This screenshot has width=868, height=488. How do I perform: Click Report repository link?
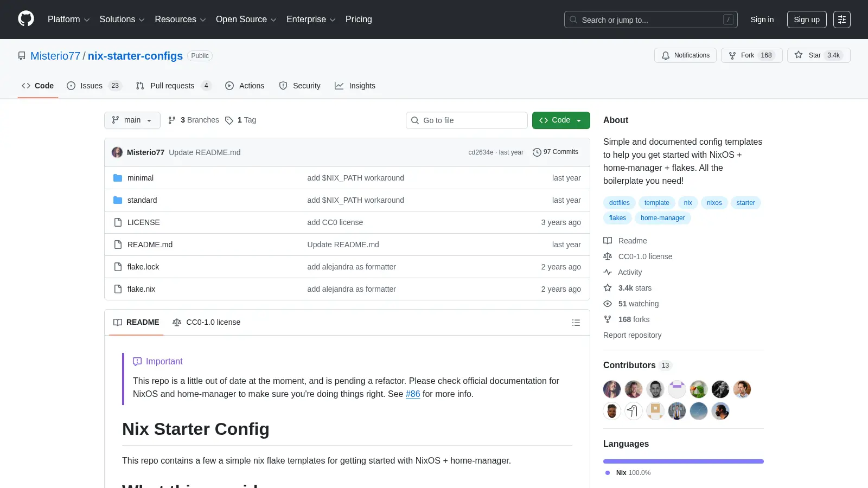point(632,335)
